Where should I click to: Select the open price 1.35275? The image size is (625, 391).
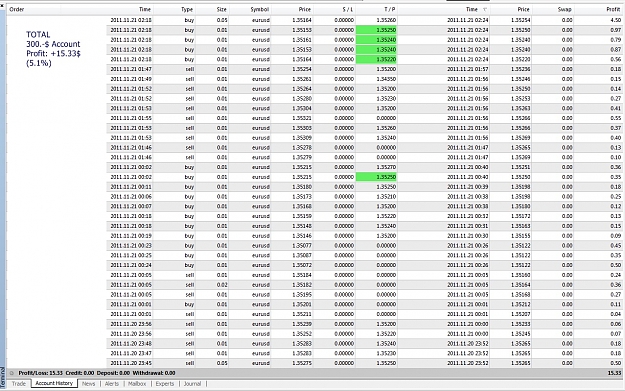(302, 363)
